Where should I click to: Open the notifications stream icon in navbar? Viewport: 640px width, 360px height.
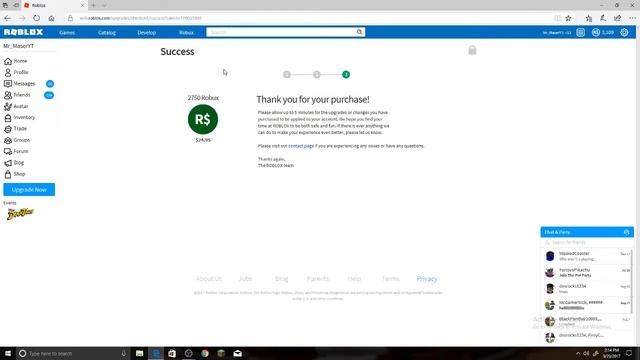(580, 32)
